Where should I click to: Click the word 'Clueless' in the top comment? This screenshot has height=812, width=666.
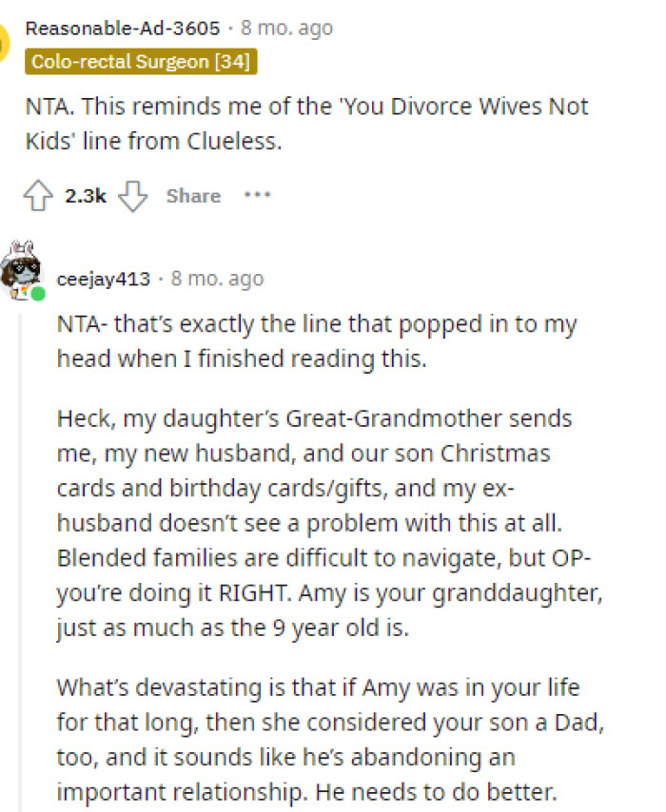tap(243, 142)
